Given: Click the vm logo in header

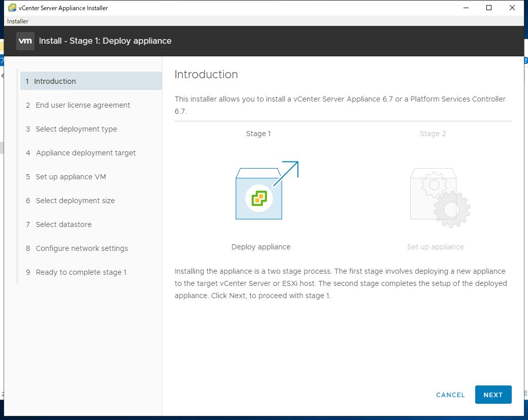Looking at the screenshot, I should click(25, 41).
